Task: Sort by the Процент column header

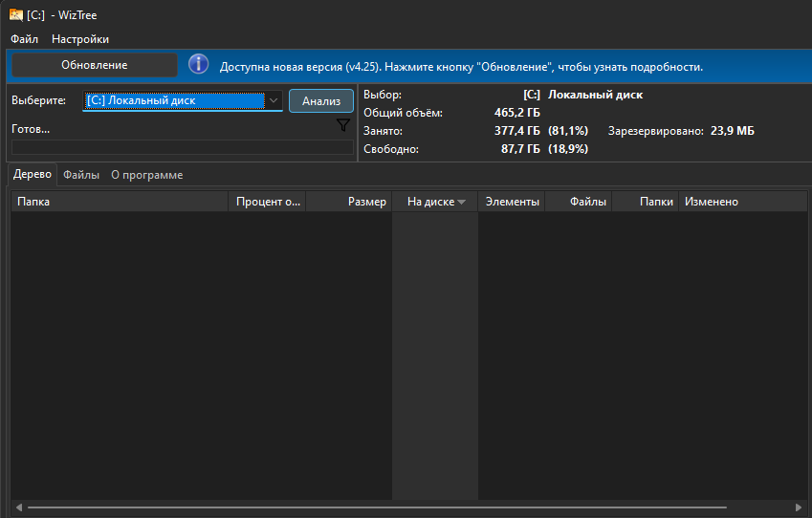Action: point(268,202)
